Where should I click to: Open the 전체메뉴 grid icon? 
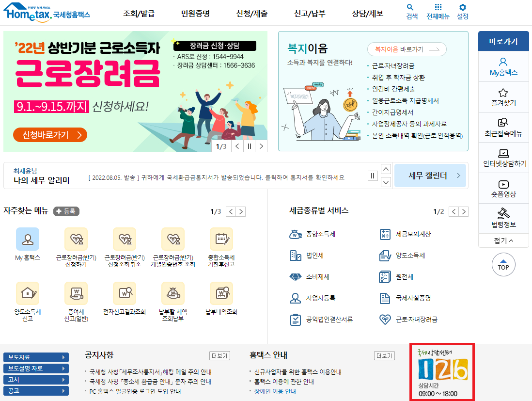(x=438, y=11)
